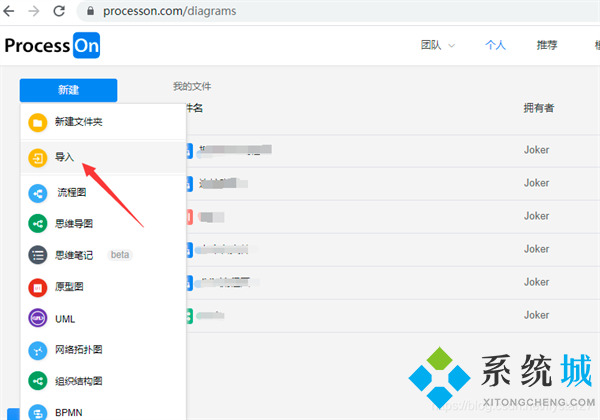
Task: Click the processon.com/diagrams address bar
Action: coord(338,11)
